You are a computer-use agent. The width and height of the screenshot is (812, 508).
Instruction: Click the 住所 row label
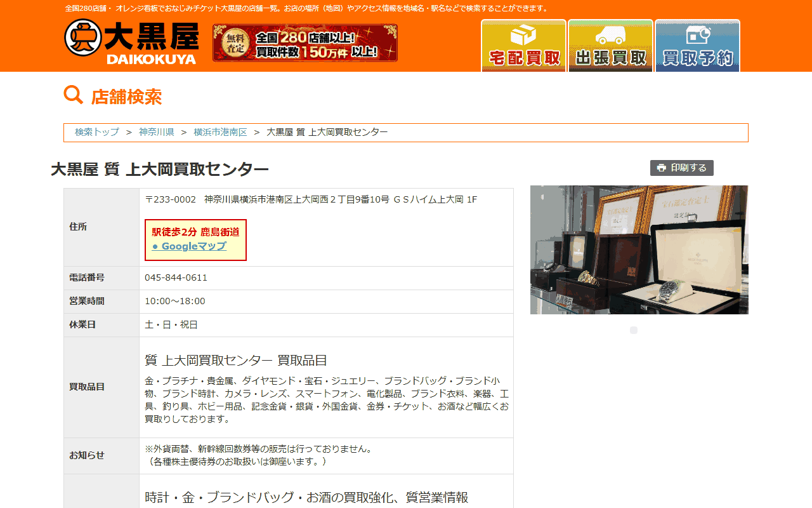click(78, 227)
